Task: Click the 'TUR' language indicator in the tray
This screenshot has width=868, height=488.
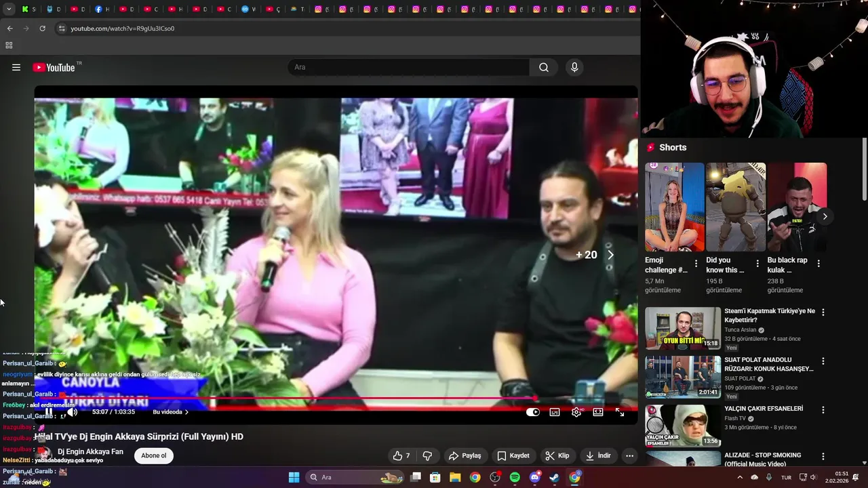Action: [x=787, y=477]
